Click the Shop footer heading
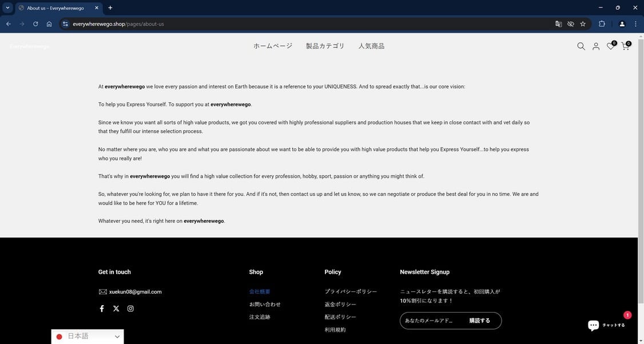The width and height of the screenshot is (644, 344). click(x=256, y=272)
